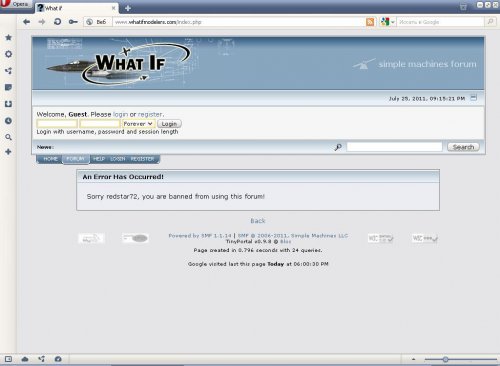Viewport: 500px width, 366px height.
Task: Open 'Powered by SMF 1.1.14' link
Action: pyautogui.click(x=200, y=236)
